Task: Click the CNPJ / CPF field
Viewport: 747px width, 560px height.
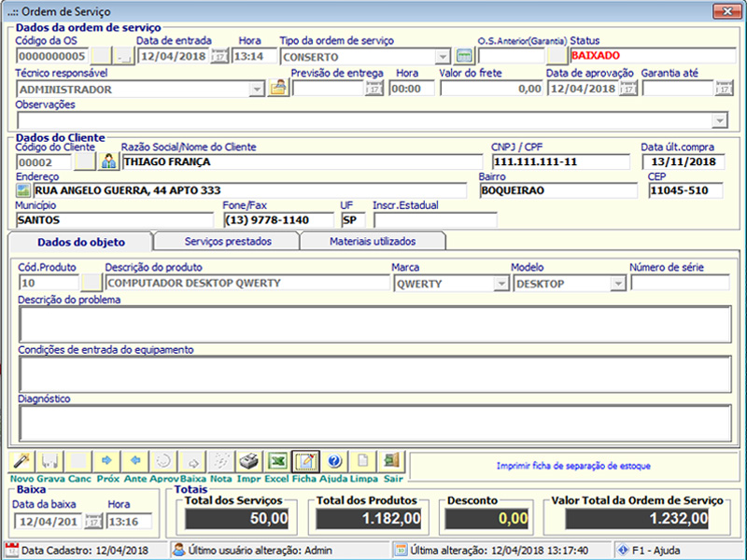Action: pos(561,161)
